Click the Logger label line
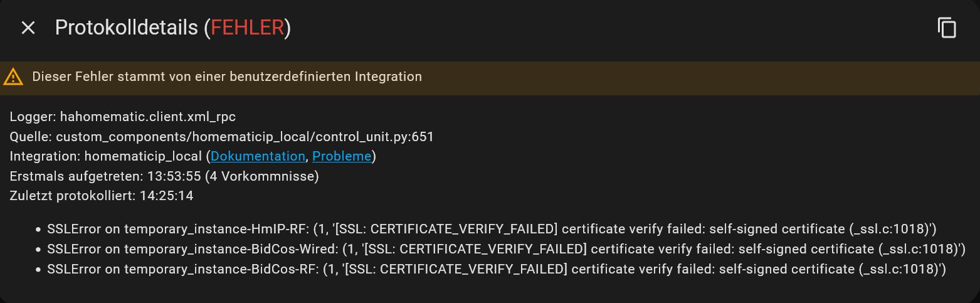This screenshot has width=980, height=303. [x=123, y=117]
